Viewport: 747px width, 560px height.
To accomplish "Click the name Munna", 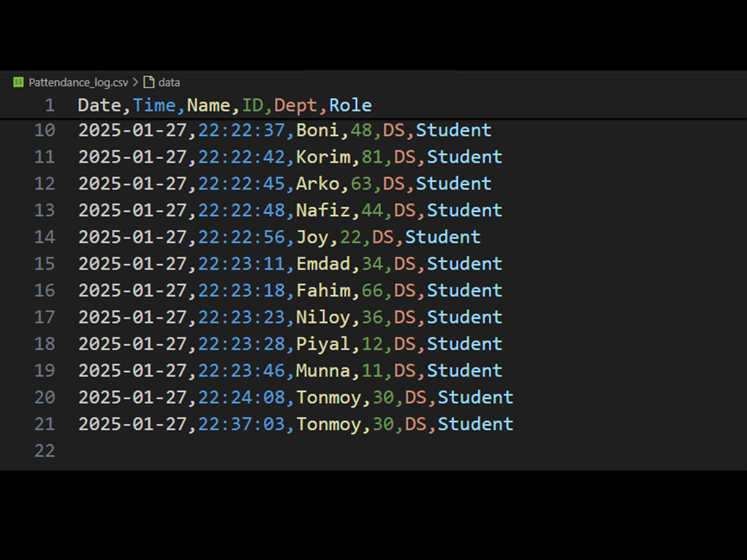I will coord(323,370).
